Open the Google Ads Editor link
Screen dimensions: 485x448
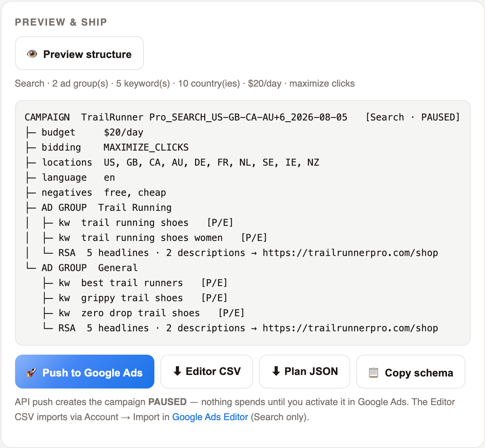[210, 417]
